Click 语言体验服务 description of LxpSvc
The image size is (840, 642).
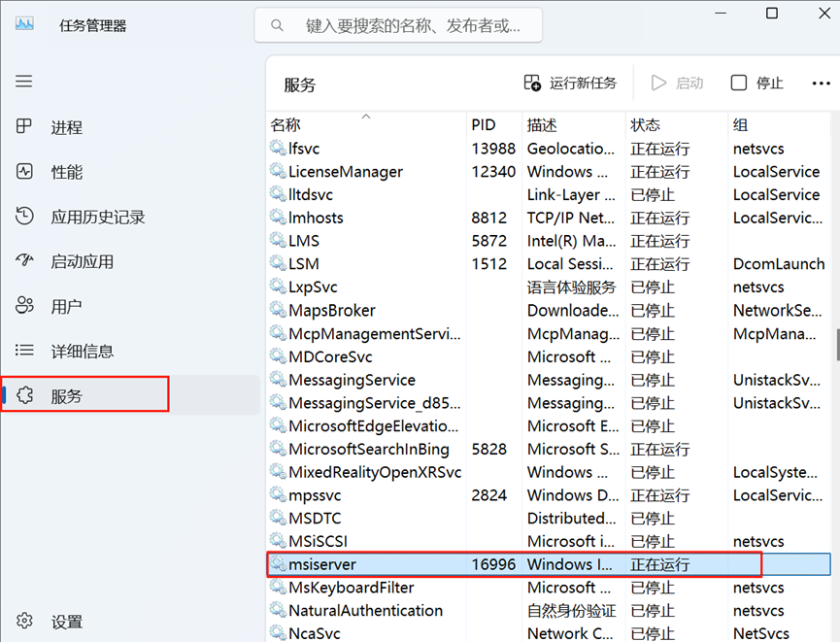point(571,287)
